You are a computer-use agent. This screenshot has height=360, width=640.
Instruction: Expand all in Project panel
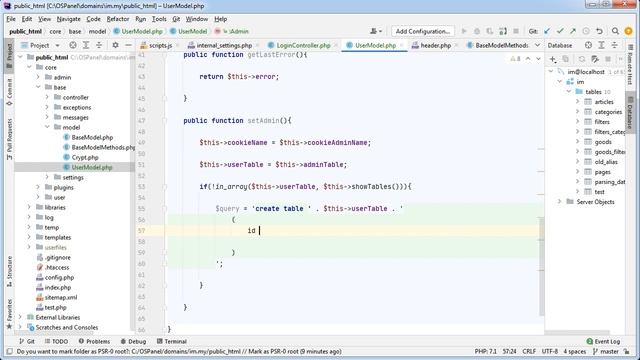pyautogui.click(x=86, y=45)
